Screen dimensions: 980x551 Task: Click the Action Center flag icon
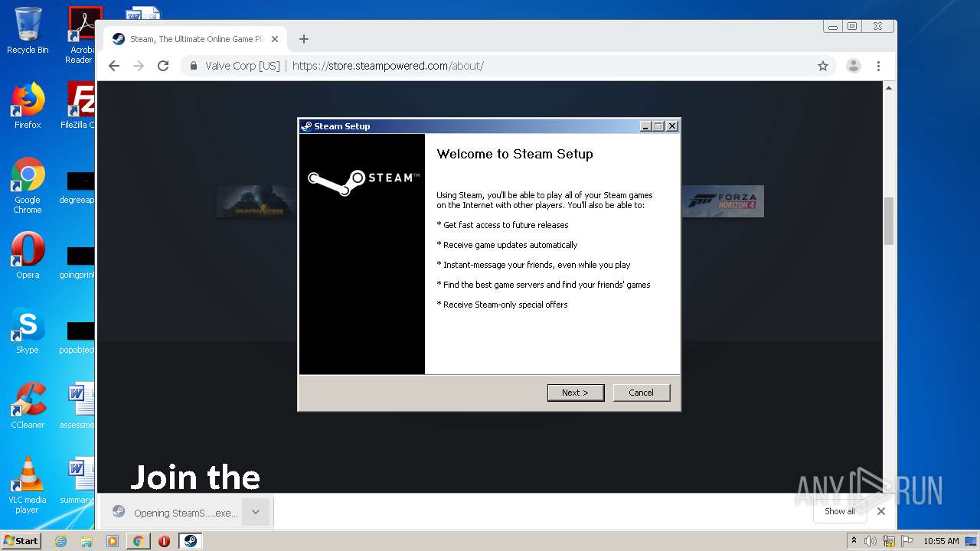[907, 541]
